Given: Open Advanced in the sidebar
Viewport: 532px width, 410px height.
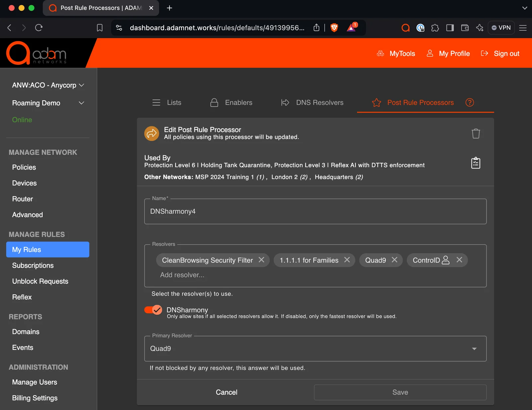Looking at the screenshot, I should pyautogui.click(x=28, y=215).
